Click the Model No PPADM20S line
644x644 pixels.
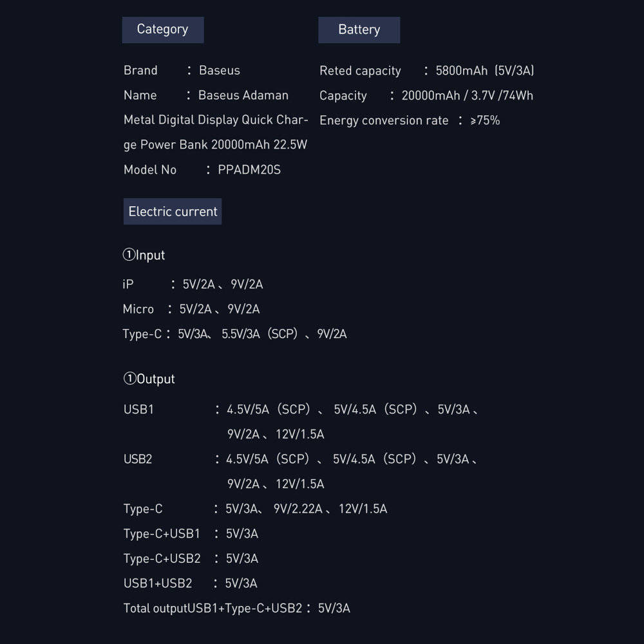[202, 170]
